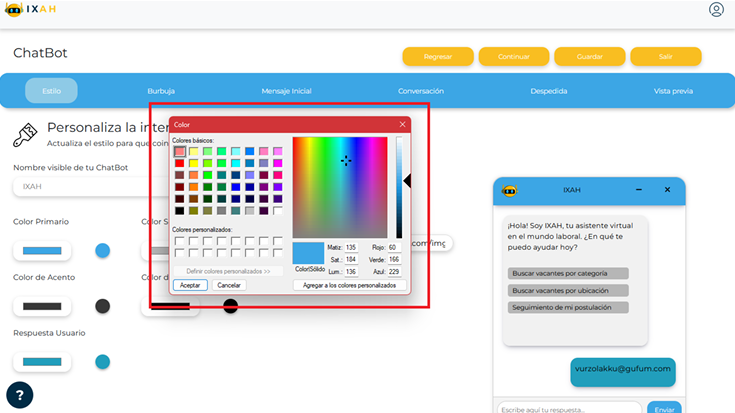Click Definir colores personalizados button
The image size is (735, 413).
point(228,271)
